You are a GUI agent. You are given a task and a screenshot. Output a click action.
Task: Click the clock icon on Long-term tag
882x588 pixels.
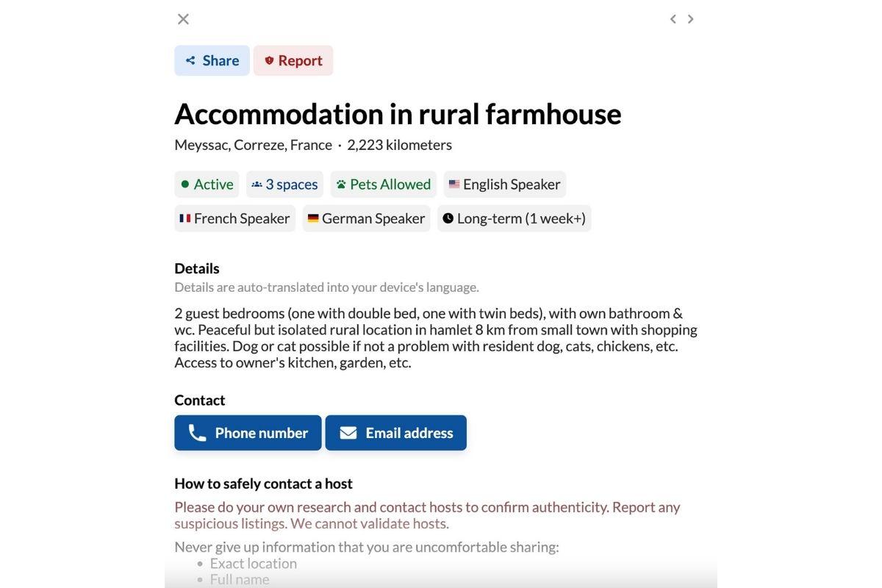pyautogui.click(x=448, y=218)
